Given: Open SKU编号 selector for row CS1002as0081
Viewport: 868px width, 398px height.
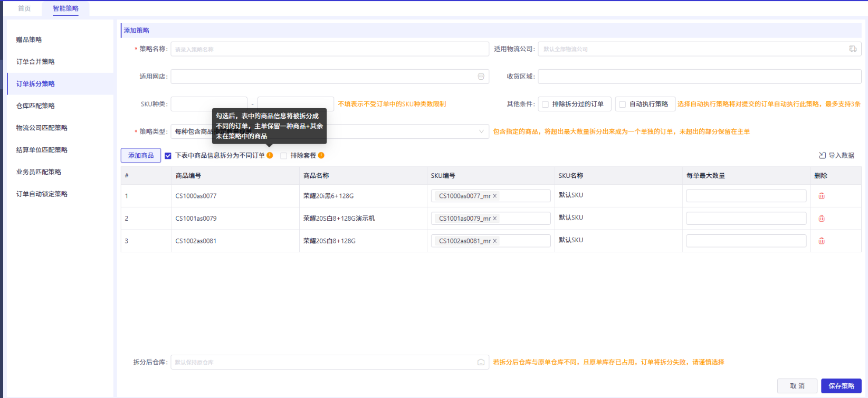Looking at the screenshot, I should [x=491, y=241].
